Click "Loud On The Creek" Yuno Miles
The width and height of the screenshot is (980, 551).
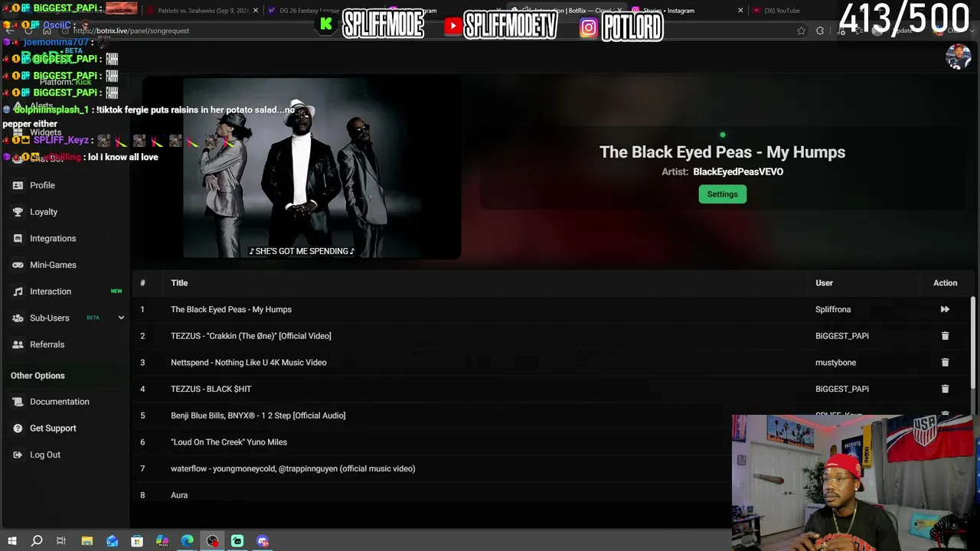point(229,442)
